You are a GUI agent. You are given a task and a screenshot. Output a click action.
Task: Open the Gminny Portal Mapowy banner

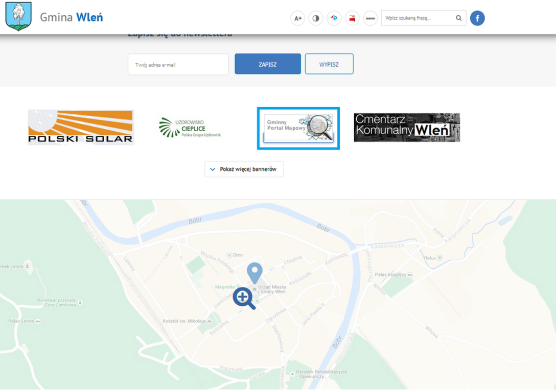click(298, 129)
